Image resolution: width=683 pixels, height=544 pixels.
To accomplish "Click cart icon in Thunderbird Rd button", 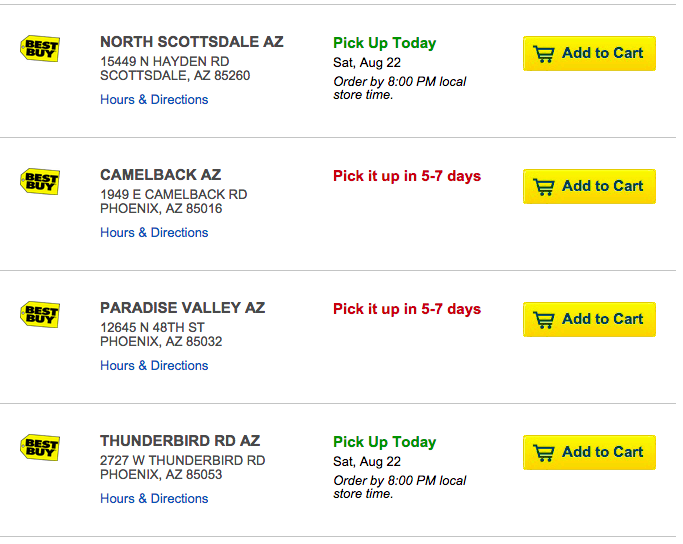I will 544,453.
